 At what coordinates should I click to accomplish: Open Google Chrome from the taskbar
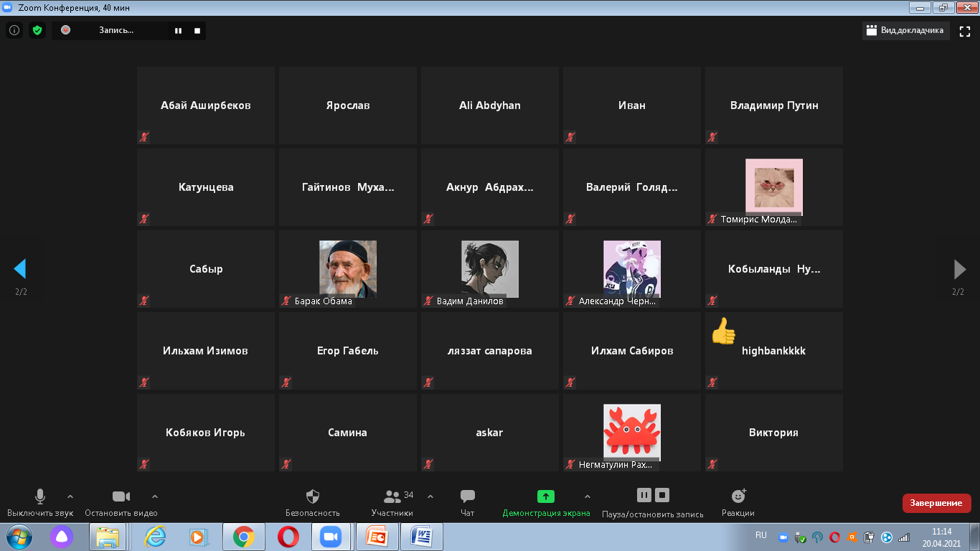[244, 537]
